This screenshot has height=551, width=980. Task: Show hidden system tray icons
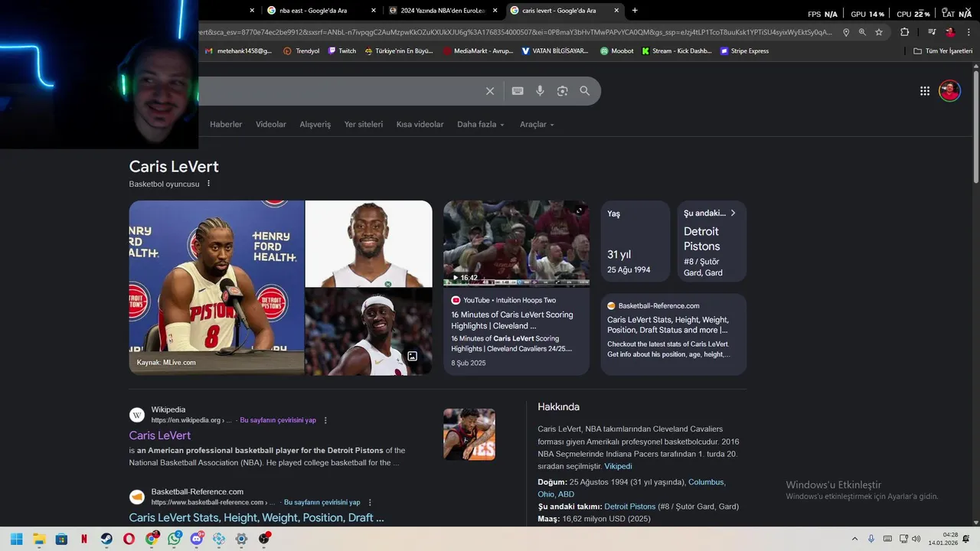point(854,539)
